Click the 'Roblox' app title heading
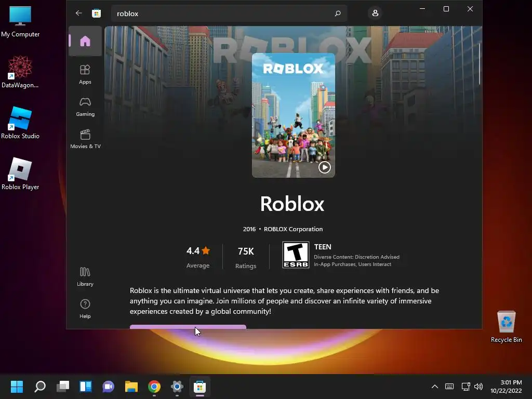The width and height of the screenshot is (532, 399). pos(292,204)
